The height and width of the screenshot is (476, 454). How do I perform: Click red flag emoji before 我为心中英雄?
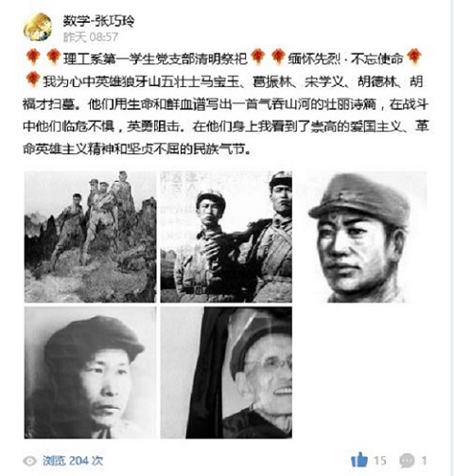click(33, 79)
